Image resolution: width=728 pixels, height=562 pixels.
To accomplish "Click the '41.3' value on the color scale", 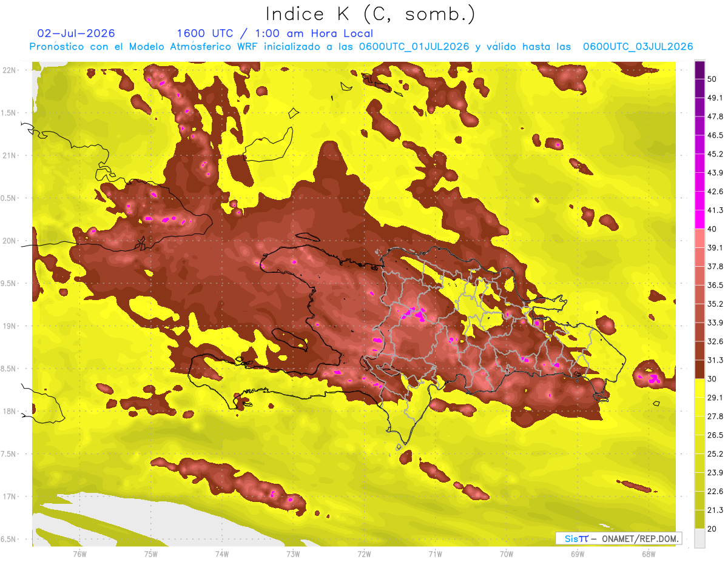I will pyautogui.click(x=715, y=210).
